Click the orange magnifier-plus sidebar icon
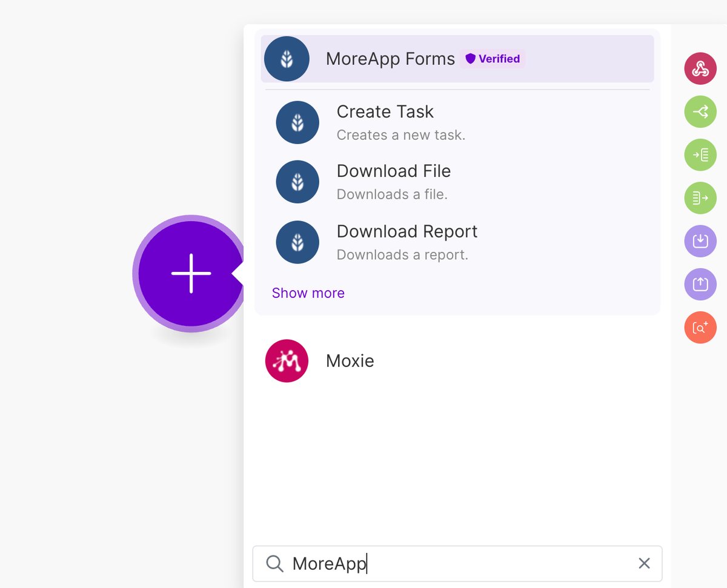This screenshot has height=588, width=727. (700, 327)
